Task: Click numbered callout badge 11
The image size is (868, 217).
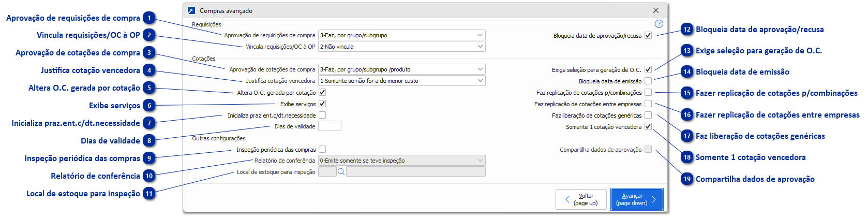Action: pos(149,194)
